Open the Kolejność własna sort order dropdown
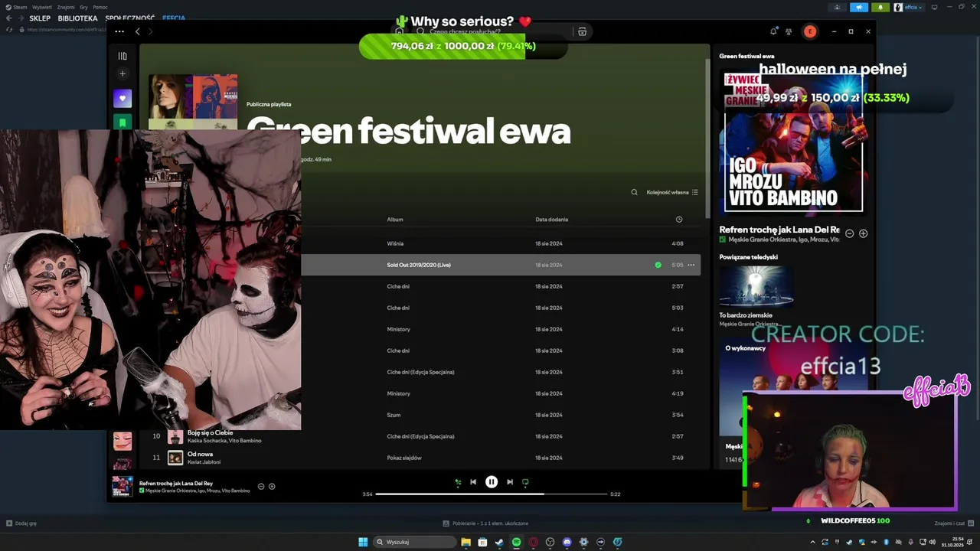 (x=672, y=192)
